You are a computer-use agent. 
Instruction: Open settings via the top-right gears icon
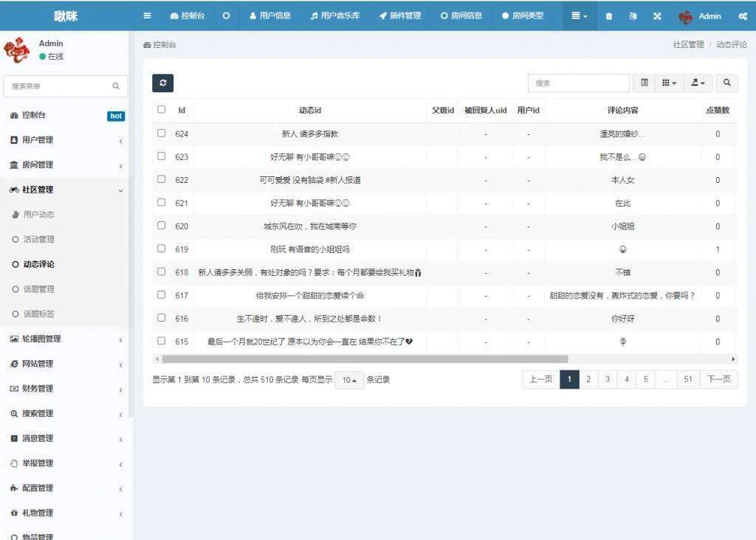pyautogui.click(x=742, y=16)
